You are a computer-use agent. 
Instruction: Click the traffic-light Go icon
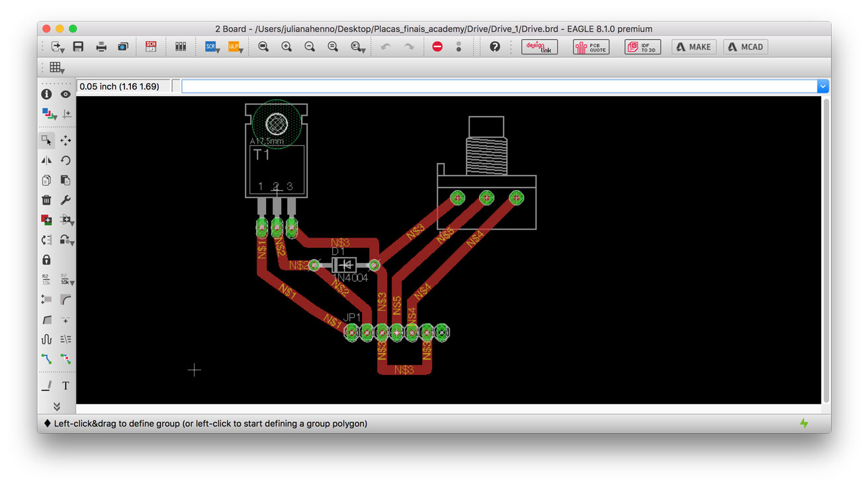(458, 47)
